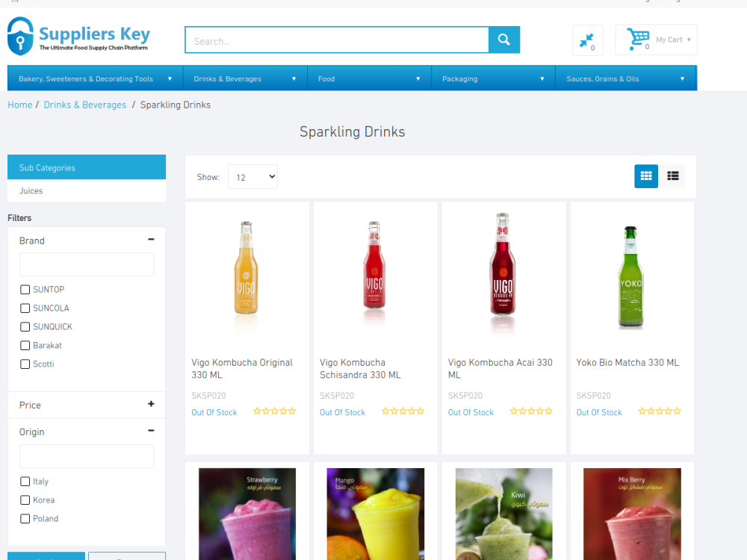This screenshot has width=747, height=560.
Task: Click the magnifier search button
Action: point(504,40)
